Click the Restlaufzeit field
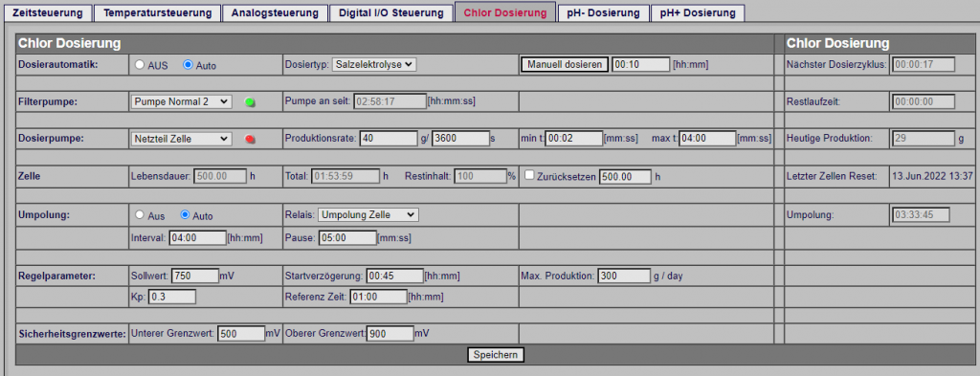The height and width of the screenshot is (376, 980). click(x=924, y=101)
